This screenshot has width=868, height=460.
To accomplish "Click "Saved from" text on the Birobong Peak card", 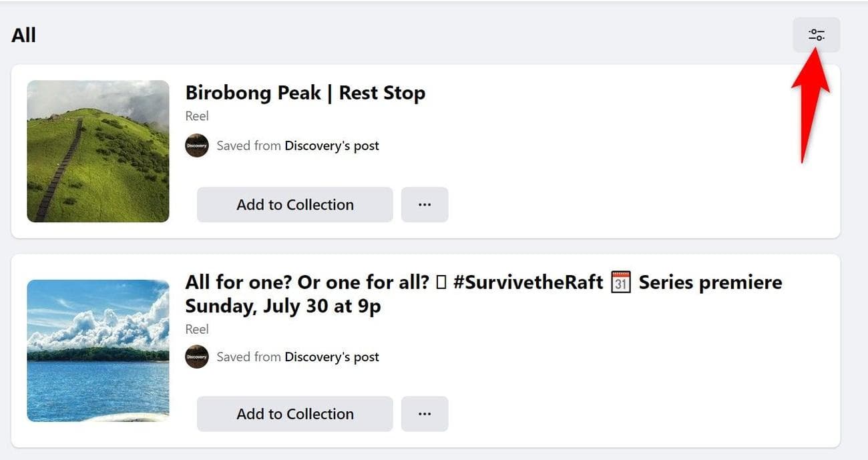I will click(248, 146).
